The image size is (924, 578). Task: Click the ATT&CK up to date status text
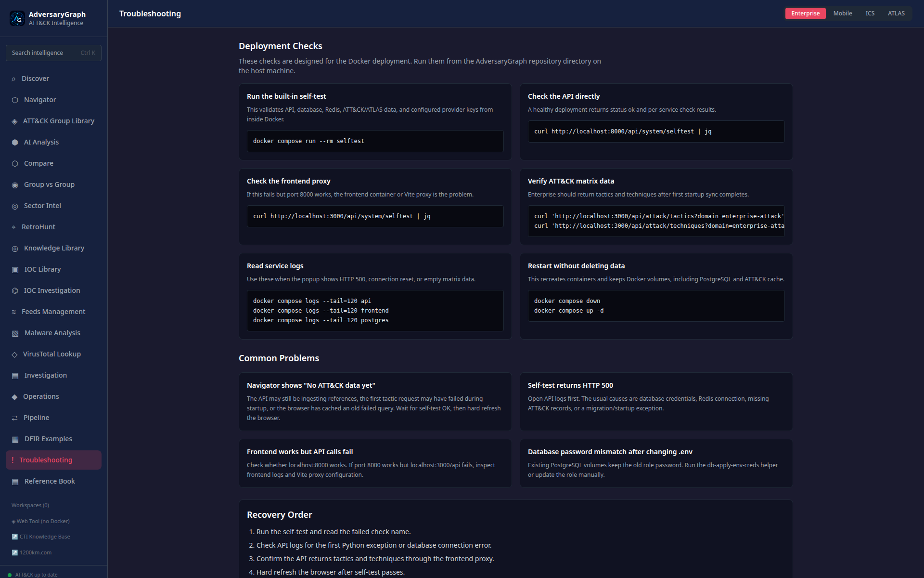click(x=36, y=575)
